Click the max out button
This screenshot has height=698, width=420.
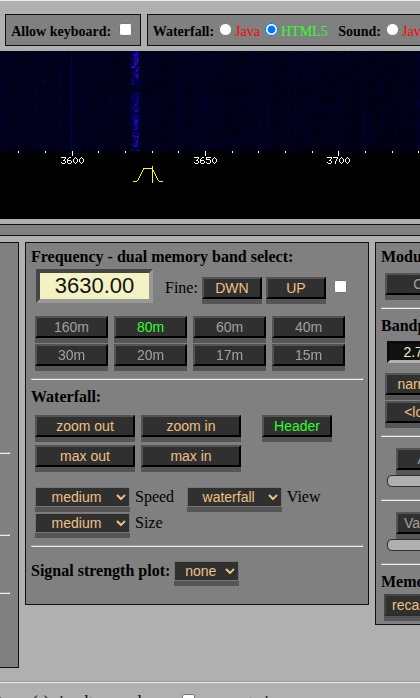point(85,456)
